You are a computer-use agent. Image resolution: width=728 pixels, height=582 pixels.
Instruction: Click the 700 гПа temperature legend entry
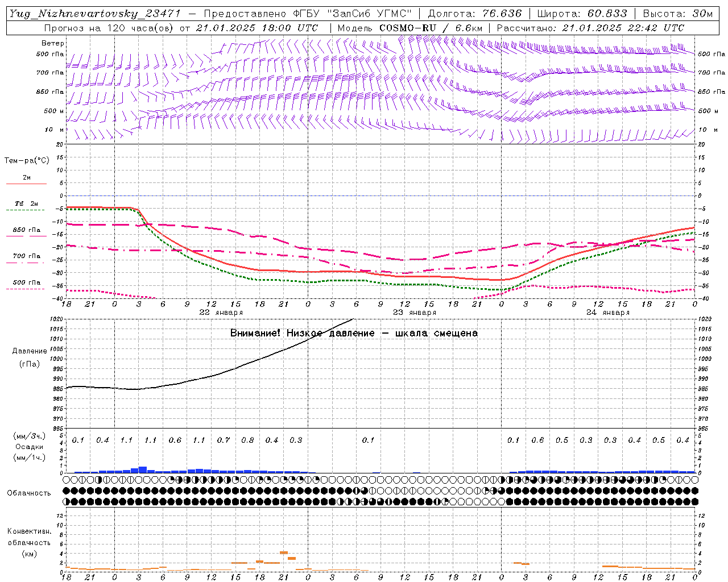click(26, 259)
